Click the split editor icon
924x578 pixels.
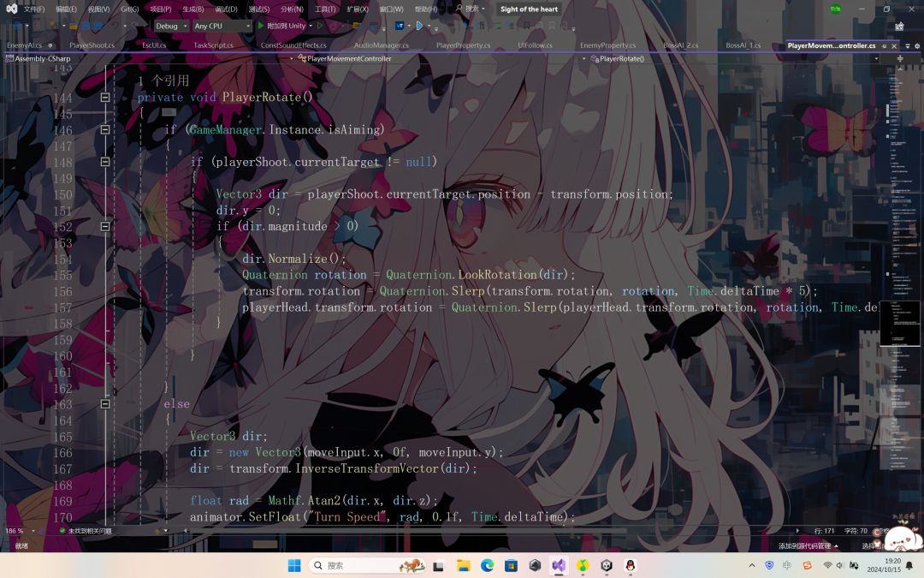tap(900, 58)
